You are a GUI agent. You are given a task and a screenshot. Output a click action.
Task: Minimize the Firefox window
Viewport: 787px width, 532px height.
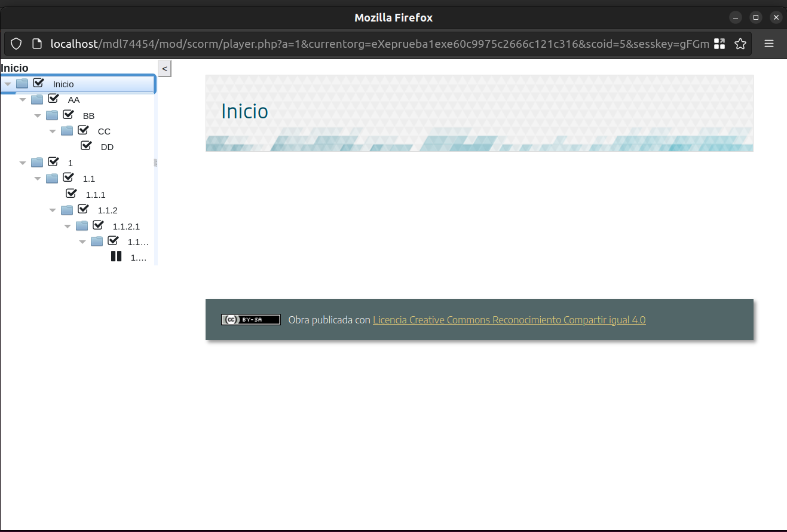tap(736, 17)
